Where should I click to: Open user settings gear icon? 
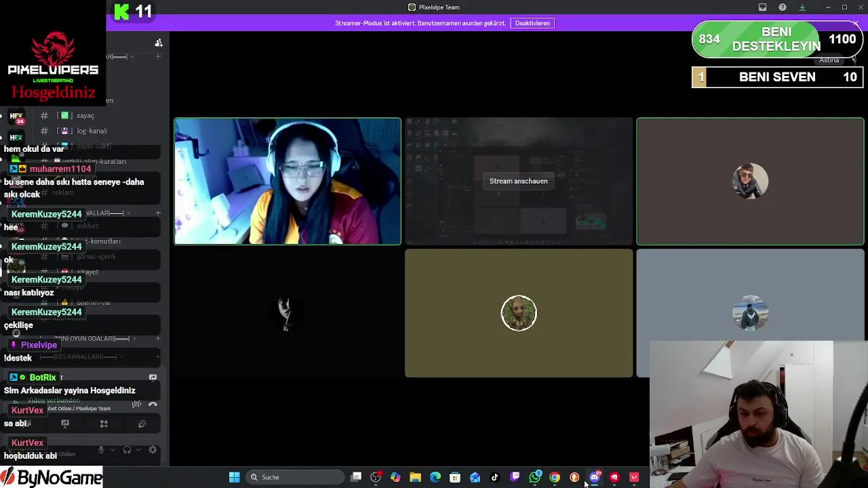pyautogui.click(x=153, y=450)
